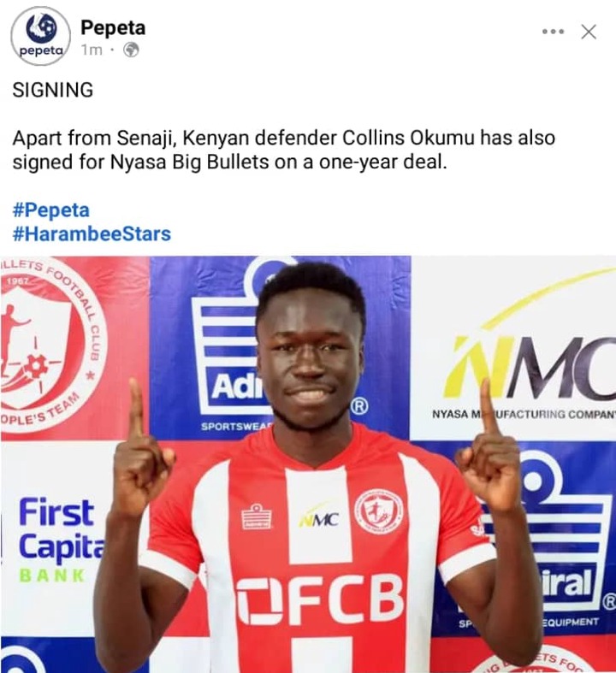The width and height of the screenshot is (616, 673).
Task: Click the SIGNING heading text
Action: pos(53,90)
